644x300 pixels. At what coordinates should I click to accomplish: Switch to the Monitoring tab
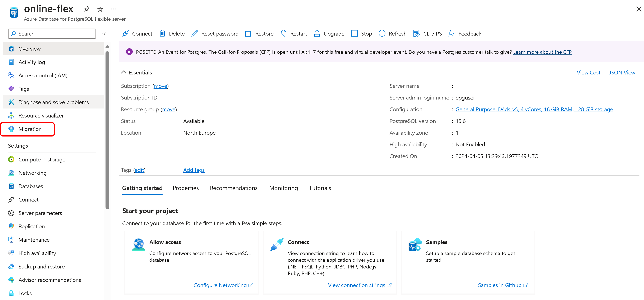coord(283,188)
